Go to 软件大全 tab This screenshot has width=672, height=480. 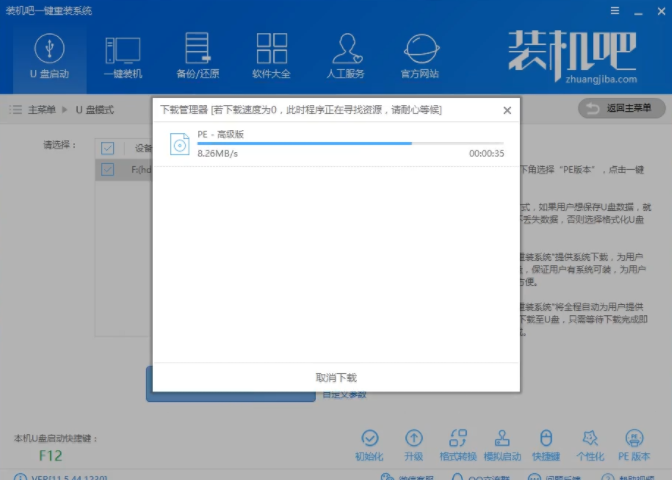(271, 57)
